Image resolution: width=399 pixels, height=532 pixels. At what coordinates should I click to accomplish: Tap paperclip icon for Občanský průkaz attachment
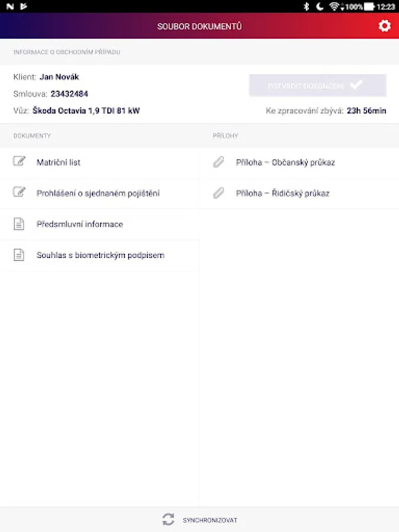[x=219, y=162]
